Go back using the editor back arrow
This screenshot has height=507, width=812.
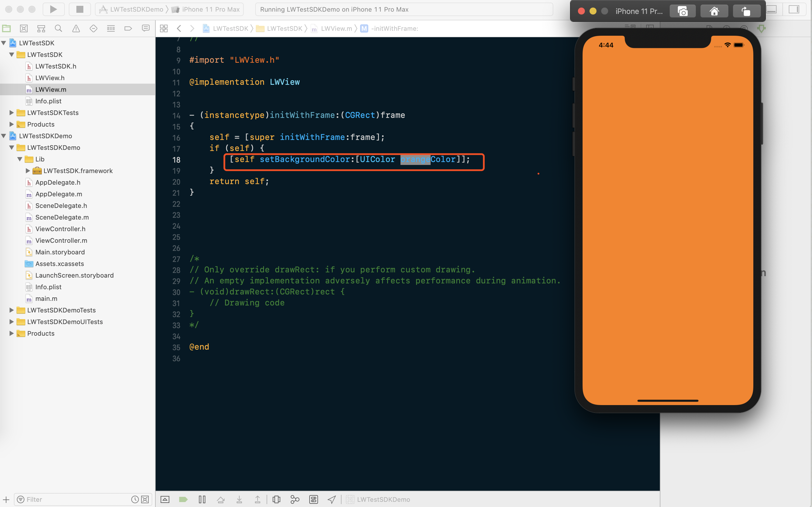click(179, 28)
